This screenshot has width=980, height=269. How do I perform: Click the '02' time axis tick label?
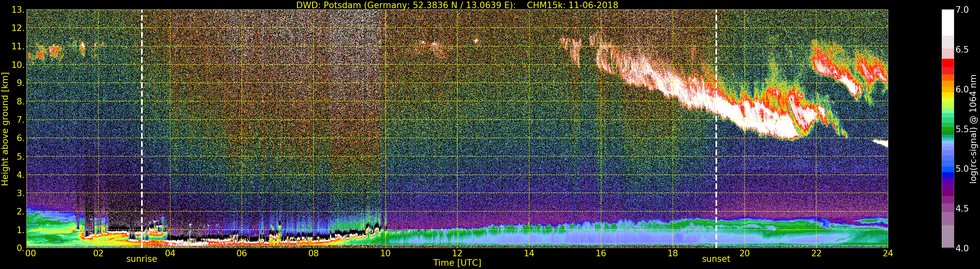point(98,253)
